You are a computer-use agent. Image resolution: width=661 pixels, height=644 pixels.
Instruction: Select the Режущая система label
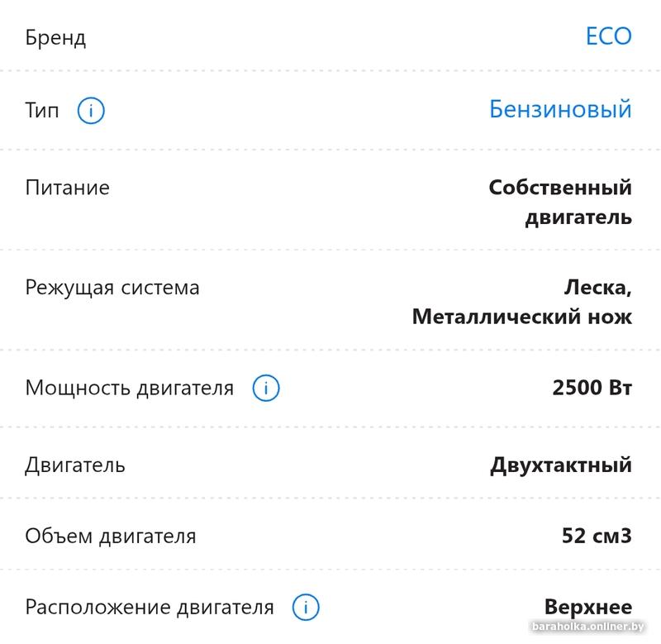pos(112,288)
